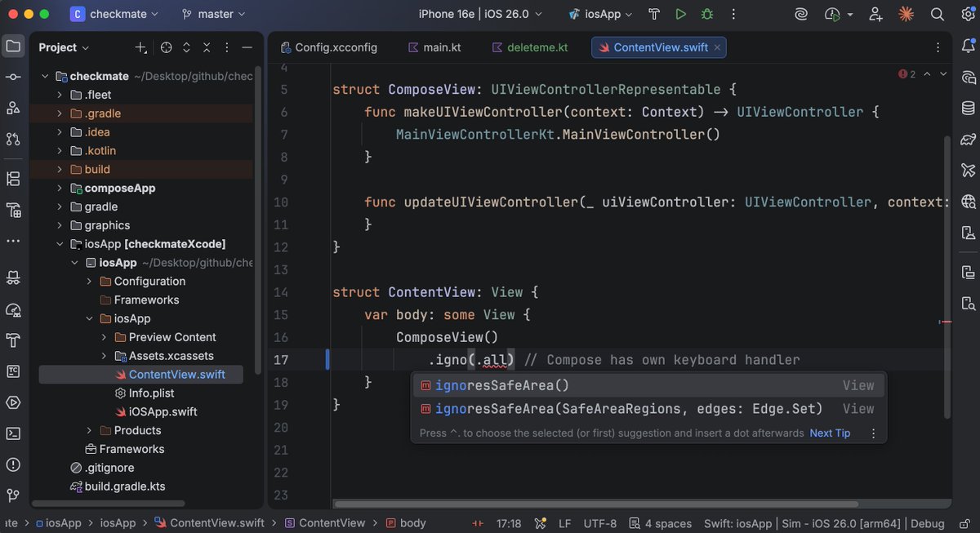Click the errors indicator showing 2

(906, 73)
